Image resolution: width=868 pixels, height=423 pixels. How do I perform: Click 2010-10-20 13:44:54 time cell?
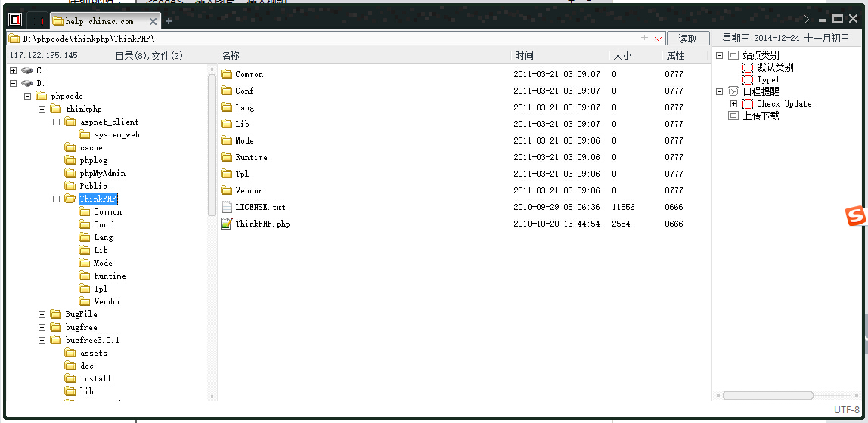tap(557, 224)
